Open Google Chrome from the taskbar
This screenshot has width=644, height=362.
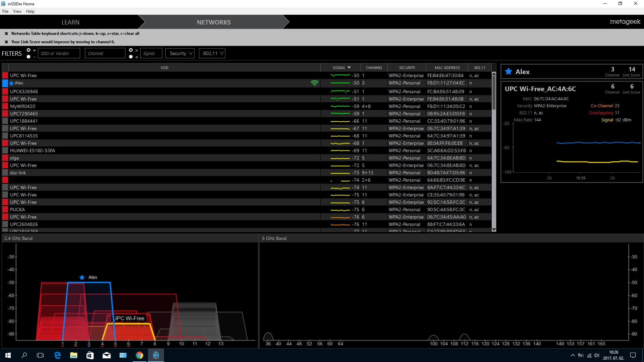point(140,355)
